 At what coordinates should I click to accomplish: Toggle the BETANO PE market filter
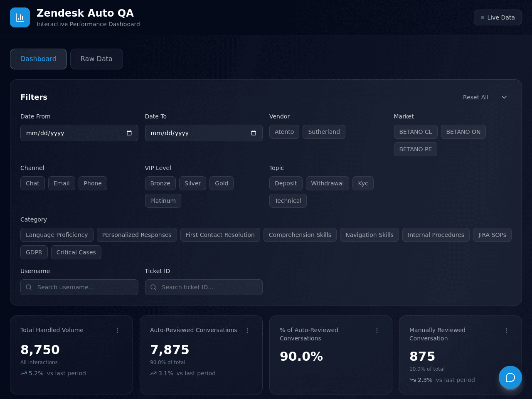pos(416,149)
